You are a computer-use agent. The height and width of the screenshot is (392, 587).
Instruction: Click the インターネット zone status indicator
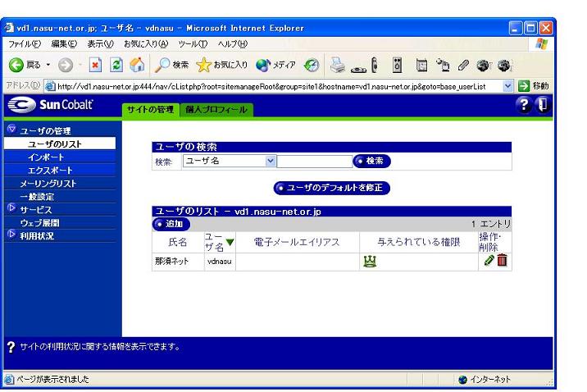coord(485,379)
